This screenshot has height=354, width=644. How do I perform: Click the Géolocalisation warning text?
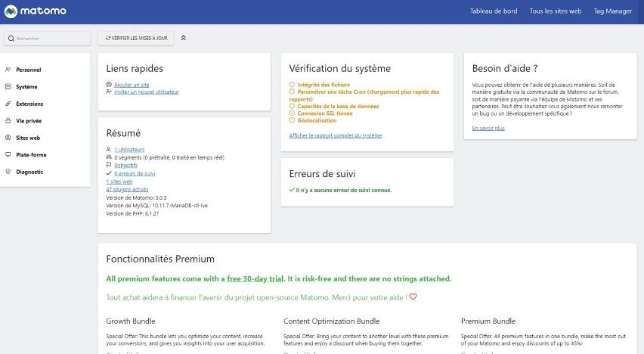tap(317, 120)
